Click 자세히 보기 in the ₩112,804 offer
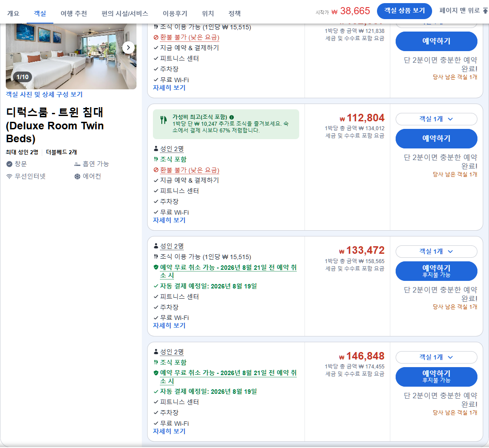Viewport: 489px width, 448px height. click(169, 220)
